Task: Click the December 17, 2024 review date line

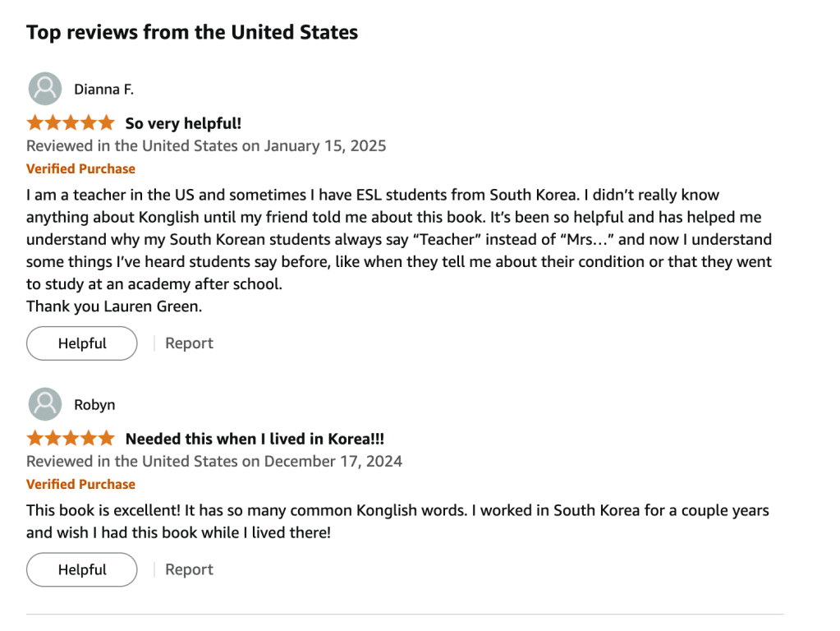Action: 214,462
